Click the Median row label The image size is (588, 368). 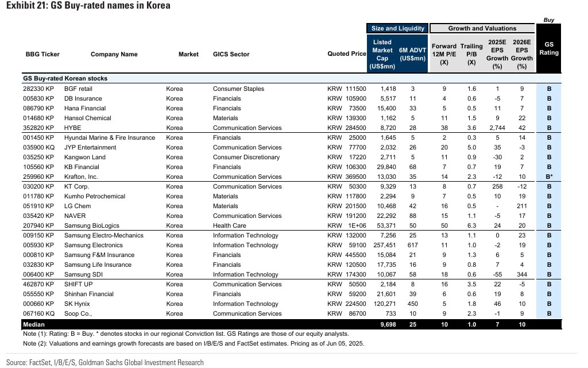pyautogui.click(x=34, y=324)
